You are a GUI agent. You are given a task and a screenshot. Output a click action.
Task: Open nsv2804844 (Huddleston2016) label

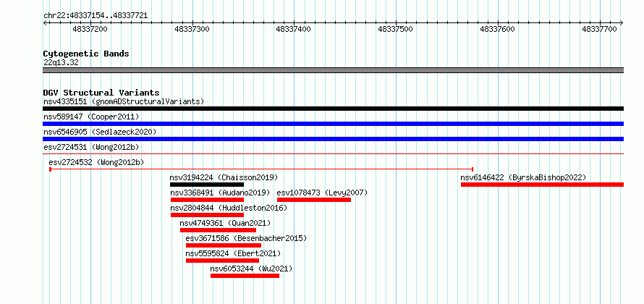(229, 208)
